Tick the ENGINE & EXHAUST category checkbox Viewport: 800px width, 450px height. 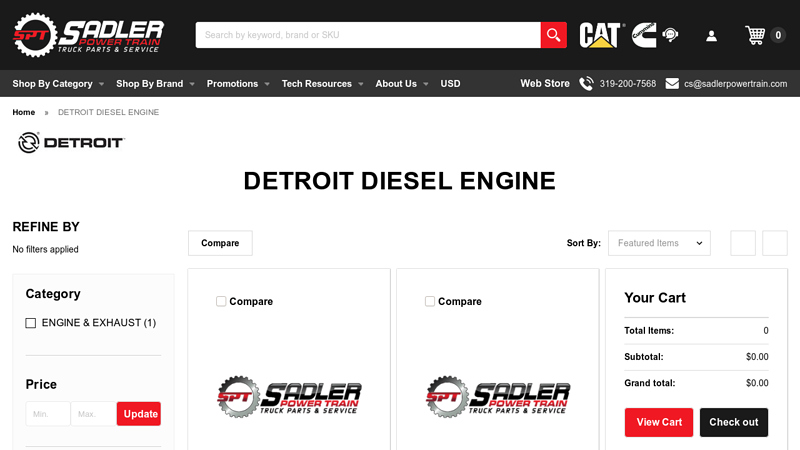pyautogui.click(x=31, y=323)
